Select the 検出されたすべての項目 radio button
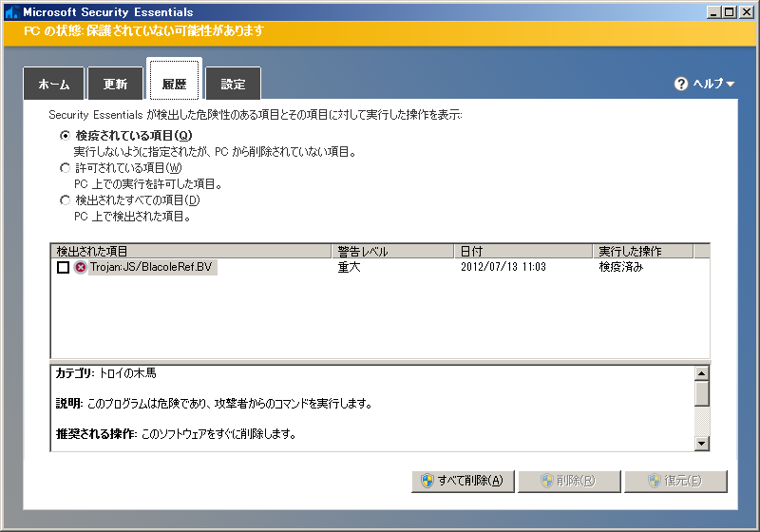Image resolution: width=760 pixels, height=532 pixels. coord(65,200)
